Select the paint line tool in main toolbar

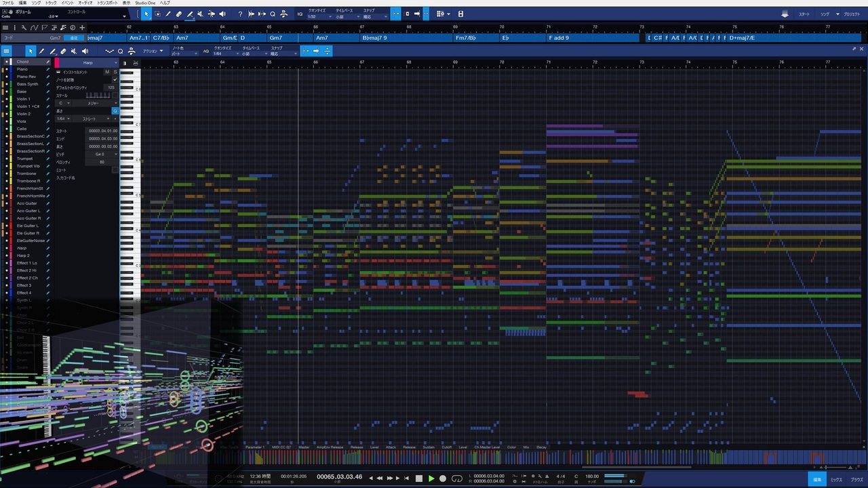190,14
